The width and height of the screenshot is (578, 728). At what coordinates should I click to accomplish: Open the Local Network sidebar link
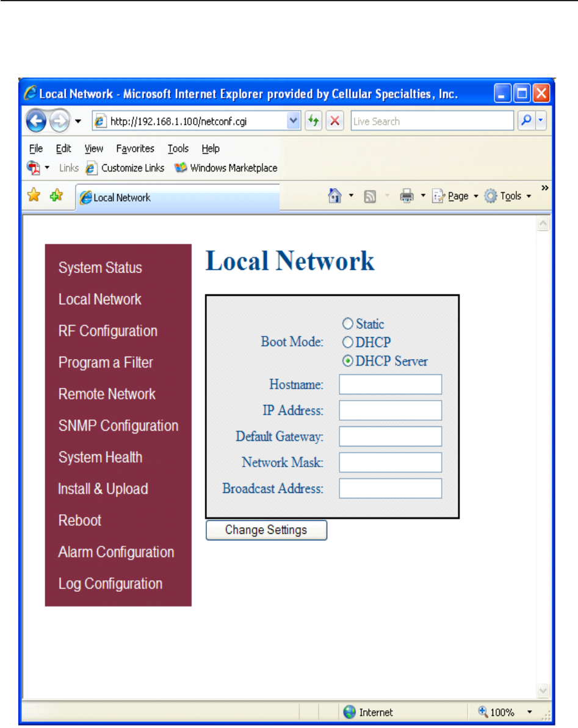point(99,299)
